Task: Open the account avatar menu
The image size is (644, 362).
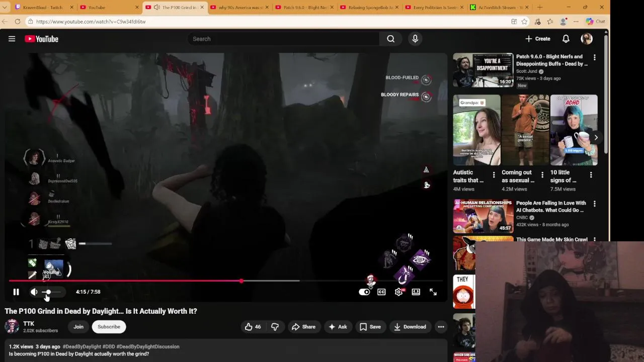Action: pyautogui.click(x=587, y=39)
